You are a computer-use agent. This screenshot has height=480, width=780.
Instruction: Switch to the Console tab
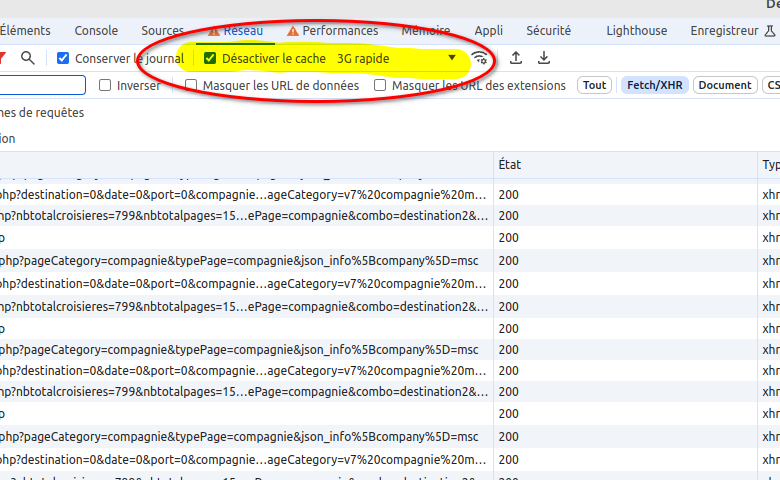point(96,31)
